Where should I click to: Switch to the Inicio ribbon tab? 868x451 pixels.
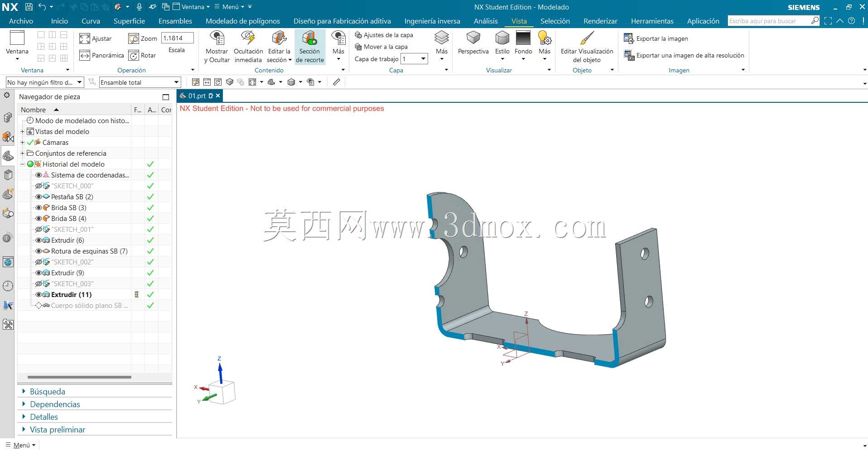[59, 21]
